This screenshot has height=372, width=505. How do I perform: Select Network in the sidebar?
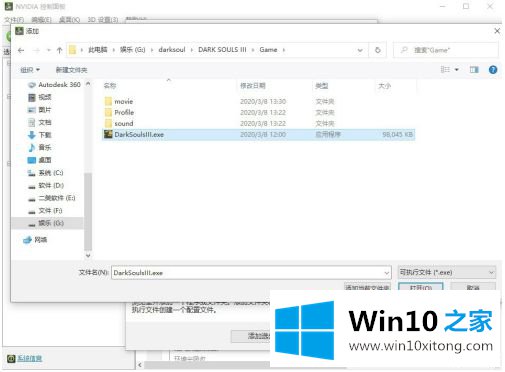click(x=35, y=240)
